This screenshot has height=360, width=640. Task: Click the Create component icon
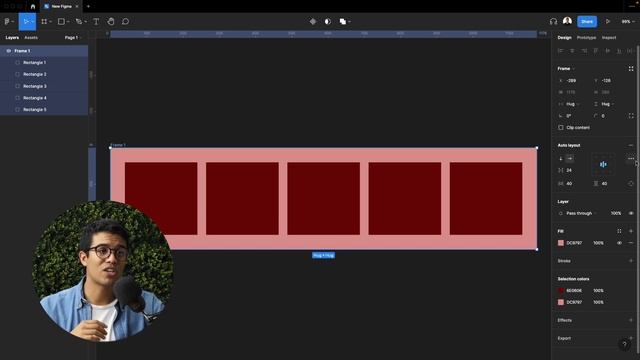tap(313, 22)
